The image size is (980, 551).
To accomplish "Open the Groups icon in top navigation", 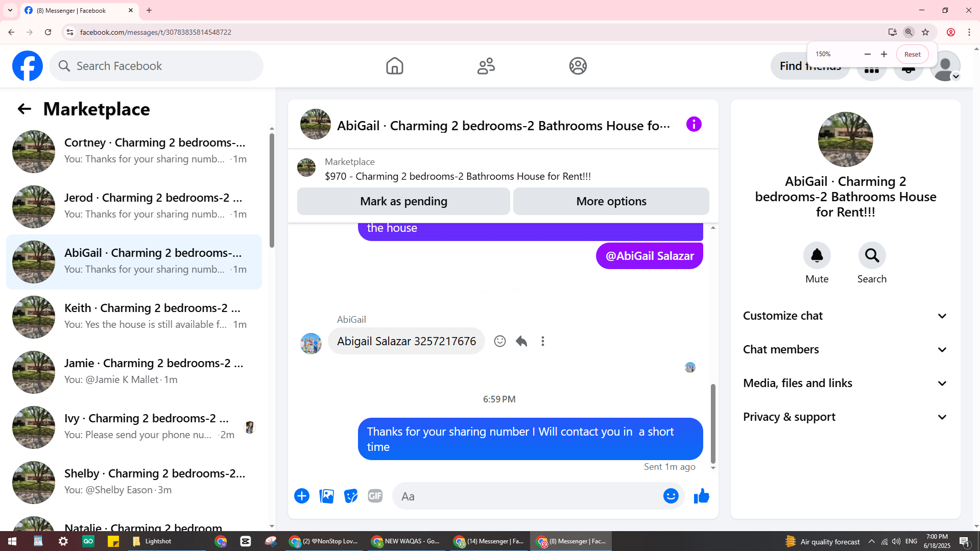I will tap(578, 66).
